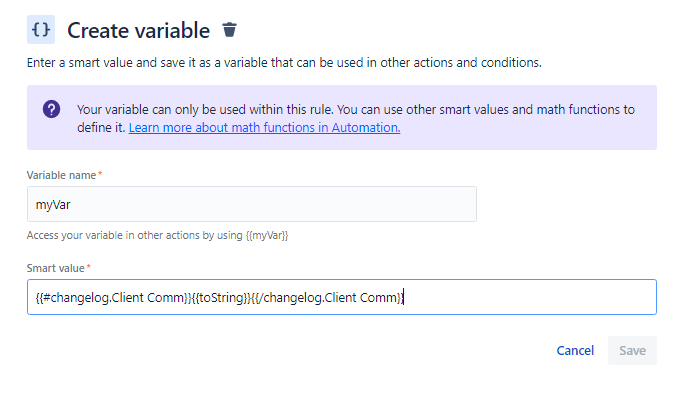Image resolution: width=689 pixels, height=405 pixels.
Task: Click the description starting with Enter a smart value
Action: pos(284,63)
